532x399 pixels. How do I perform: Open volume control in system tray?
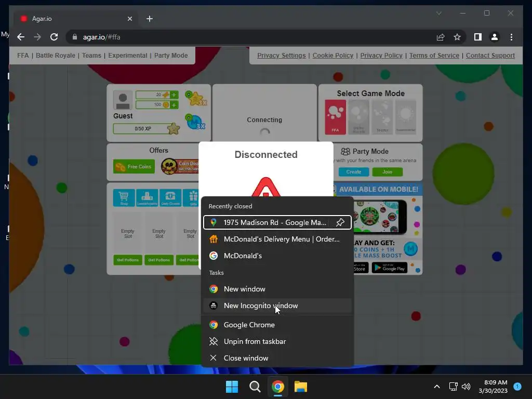pos(466,387)
